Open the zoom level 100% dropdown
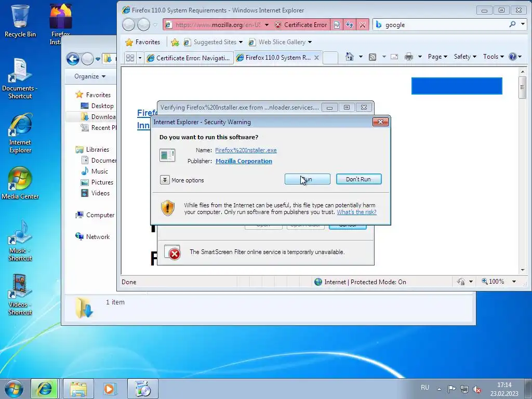 pos(514,282)
